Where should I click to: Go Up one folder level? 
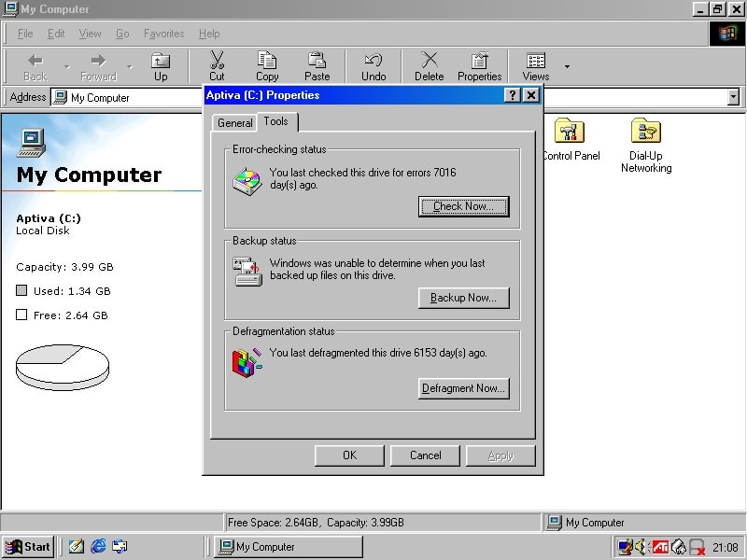point(161,66)
